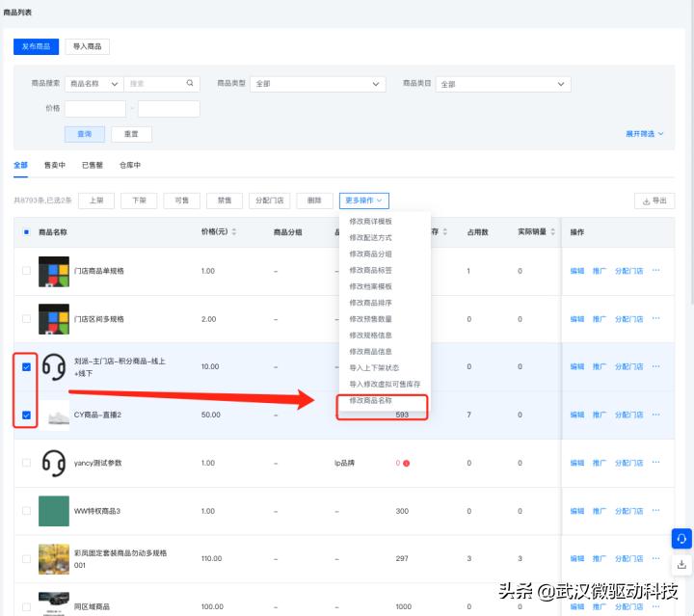Check the 门店商品单规格 row checkbox

(26, 271)
